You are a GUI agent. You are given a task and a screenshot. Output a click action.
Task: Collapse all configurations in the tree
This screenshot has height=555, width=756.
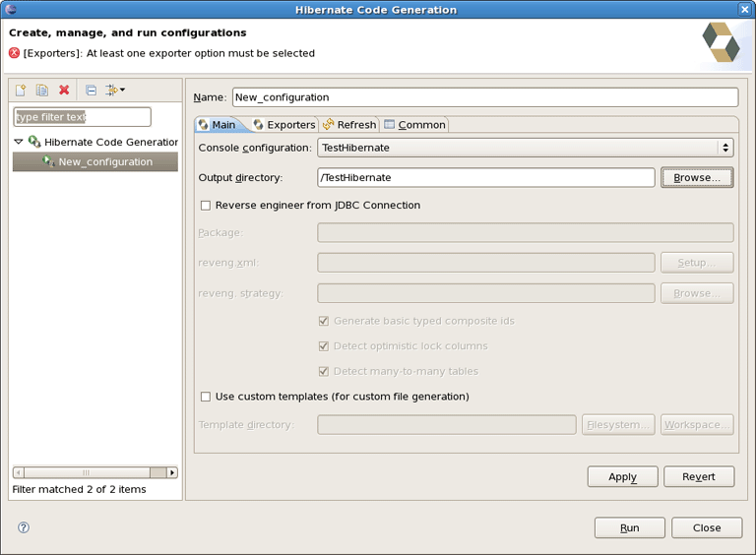click(91, 91)
